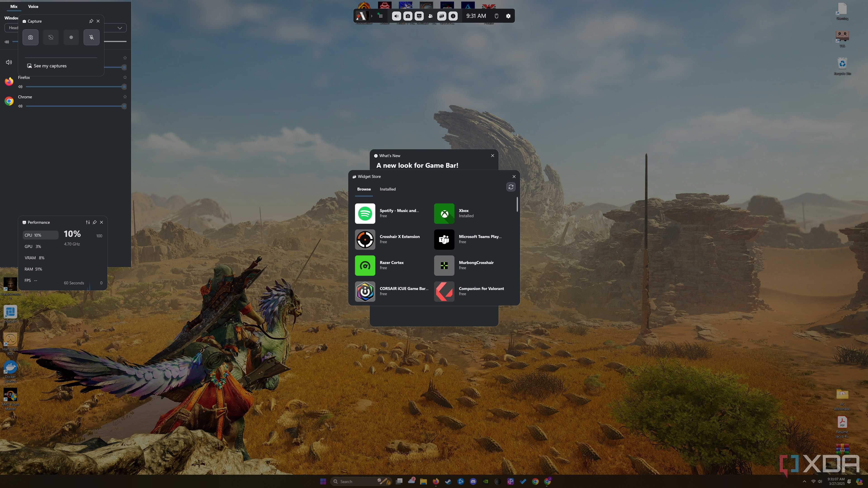This screenshot has height=488, width=868.
Task: Toggle click-through mouse icon in Game Bar
Action: pyautogui.click(x=496, y=16)
